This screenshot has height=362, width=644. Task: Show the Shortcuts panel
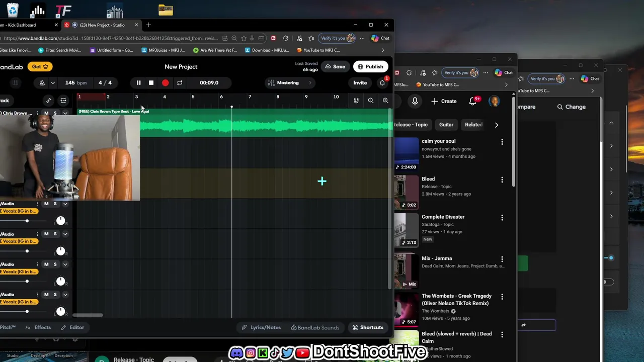pyautogui.click(x=367, y=327)
